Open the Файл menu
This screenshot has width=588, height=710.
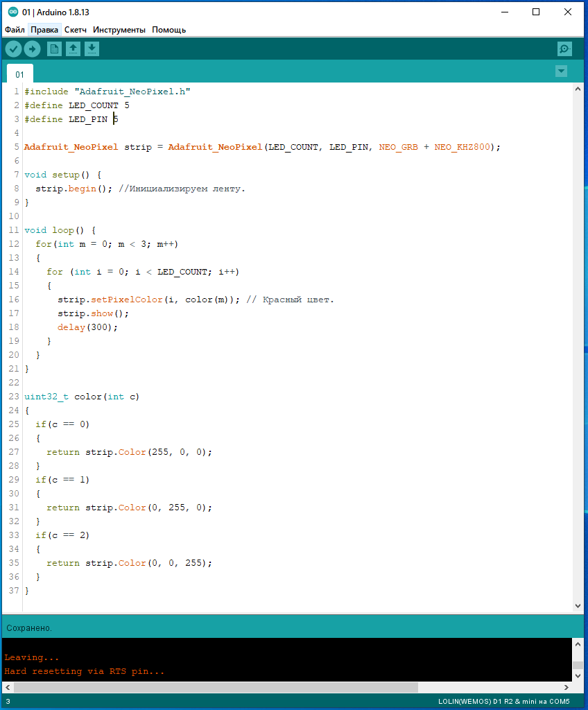15,30
